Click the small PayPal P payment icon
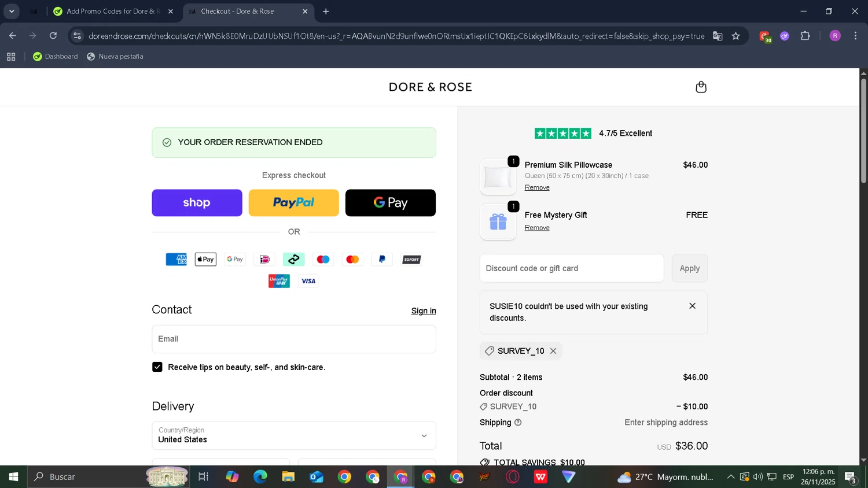 click(382, 260)
